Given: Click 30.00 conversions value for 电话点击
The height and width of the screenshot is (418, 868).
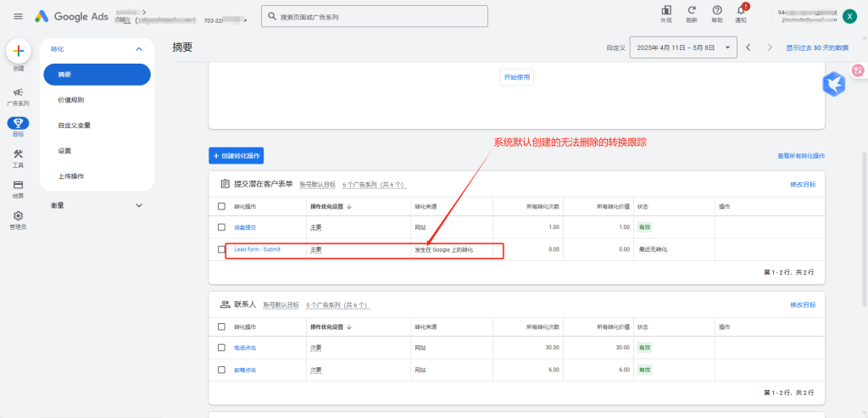Looking at the screenshot, I should pyautogui.click(x=553, y=348).
